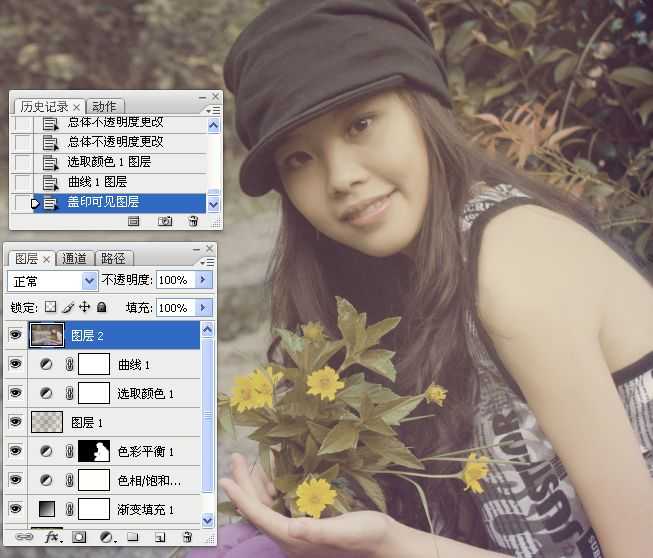Select layer named 选取颜色 1
This screenshot has height=558, width=653.
145,394
